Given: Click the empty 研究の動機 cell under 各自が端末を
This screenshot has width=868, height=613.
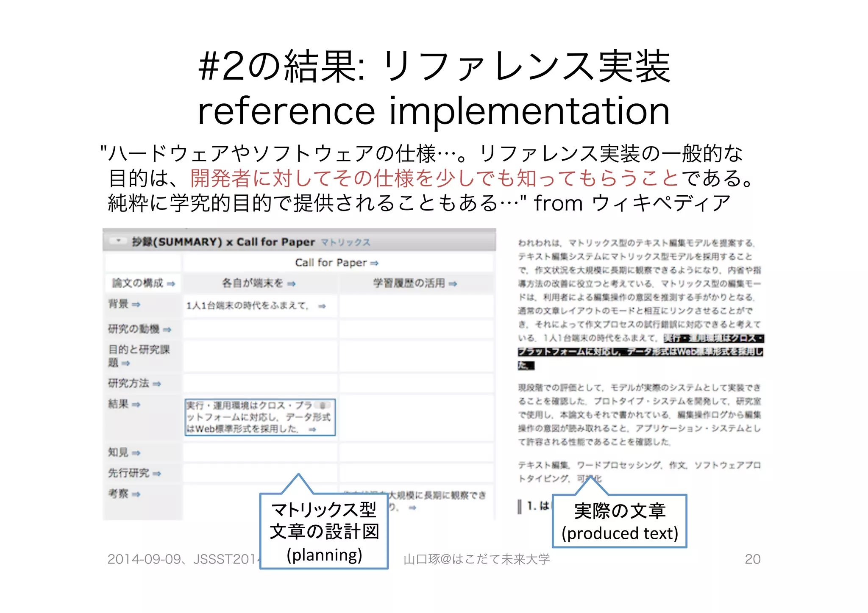Looking at the screenshot, I should pos(260,329).
